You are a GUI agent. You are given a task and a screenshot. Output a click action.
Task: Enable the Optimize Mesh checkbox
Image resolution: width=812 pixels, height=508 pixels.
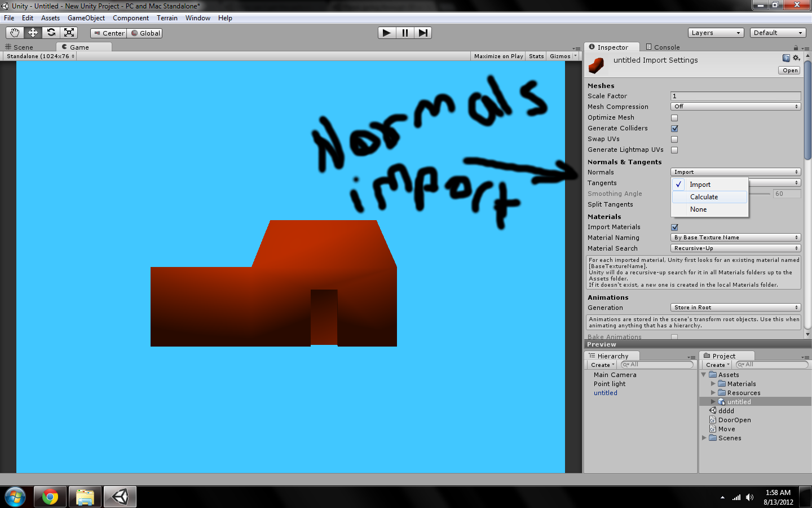tap(674, 118)
